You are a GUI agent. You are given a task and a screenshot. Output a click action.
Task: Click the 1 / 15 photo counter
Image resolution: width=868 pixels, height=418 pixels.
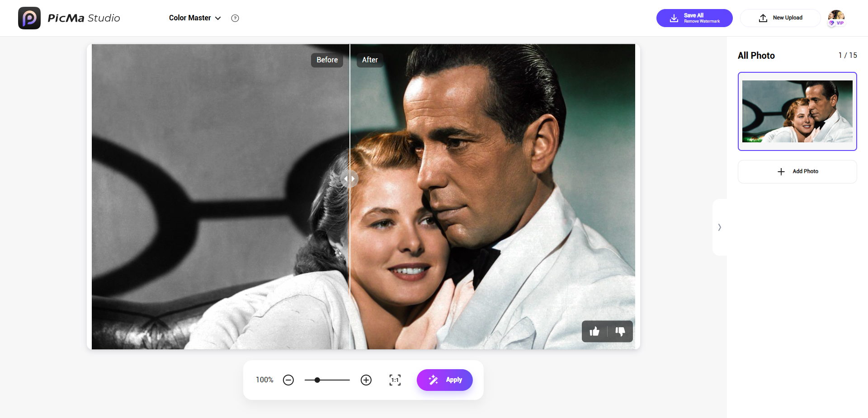(x=848, y=55)
